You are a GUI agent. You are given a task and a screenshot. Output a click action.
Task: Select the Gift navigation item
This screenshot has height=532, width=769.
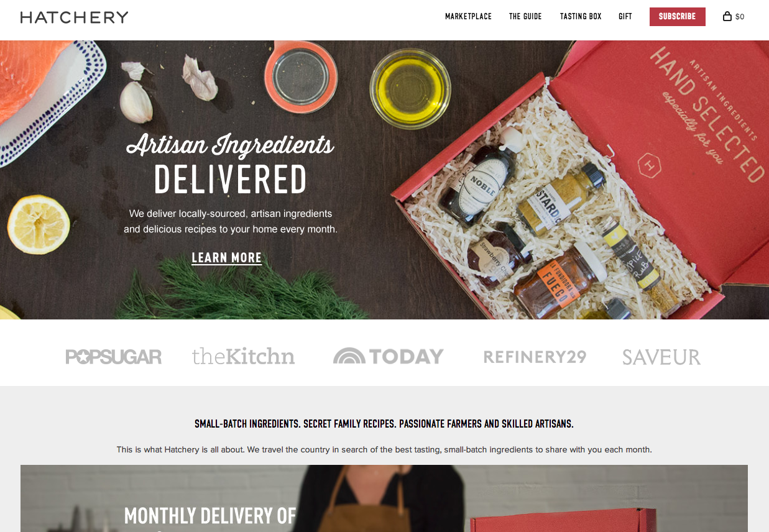(625, 17)
